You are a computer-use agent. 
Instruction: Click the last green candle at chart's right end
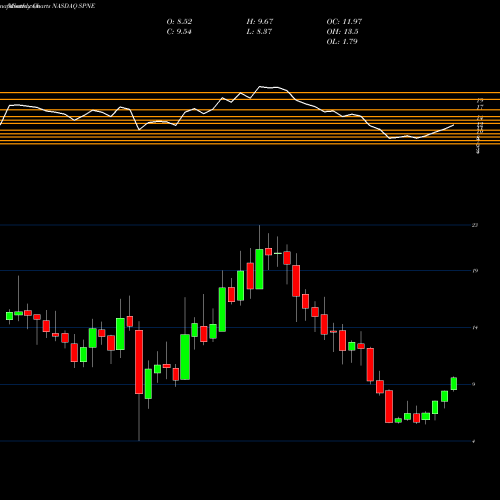(454, 384)
